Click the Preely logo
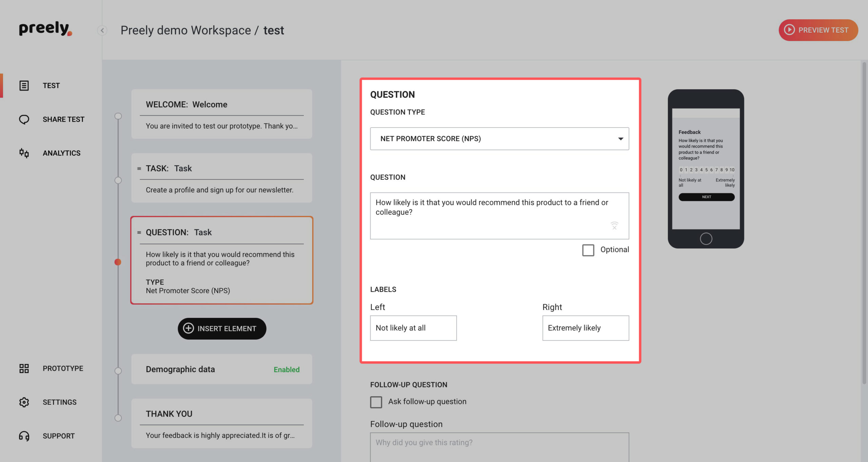868x462 pixels. 45,28
